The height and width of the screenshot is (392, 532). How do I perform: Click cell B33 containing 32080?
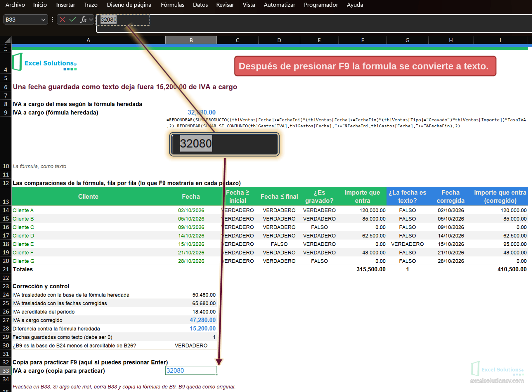point(191,370)
